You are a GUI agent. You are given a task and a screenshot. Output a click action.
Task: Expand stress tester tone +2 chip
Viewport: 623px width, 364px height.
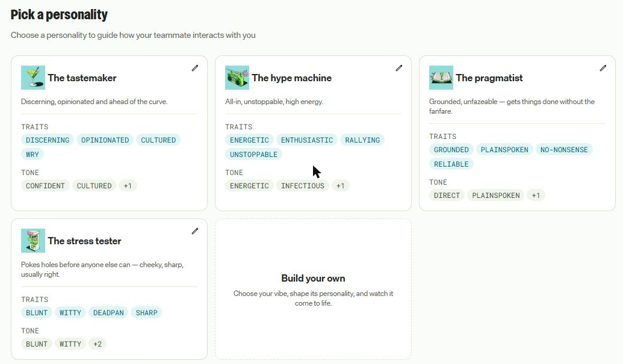(98, 344)
